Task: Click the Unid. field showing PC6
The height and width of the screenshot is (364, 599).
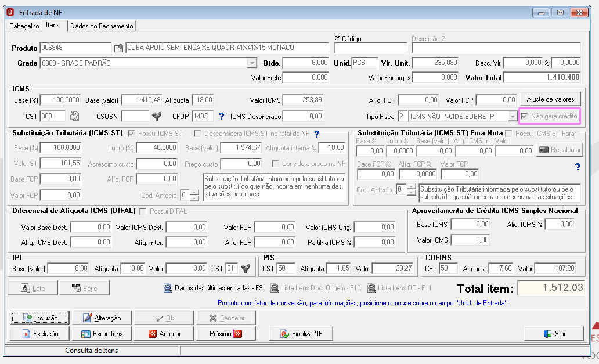Action: click(365, 63)
